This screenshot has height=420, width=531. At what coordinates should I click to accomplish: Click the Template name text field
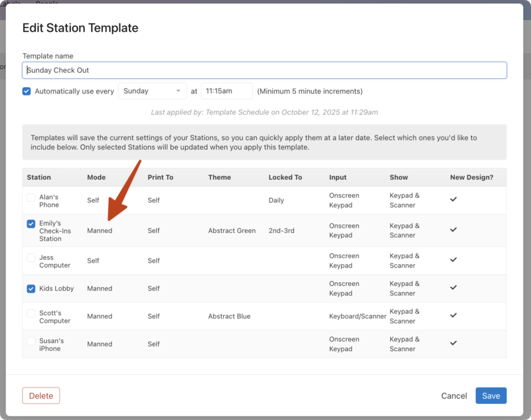coord(265,70)
